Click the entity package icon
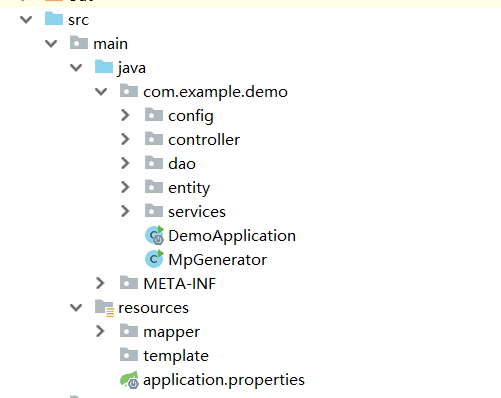The image size is (501, 398). (154, 187)
